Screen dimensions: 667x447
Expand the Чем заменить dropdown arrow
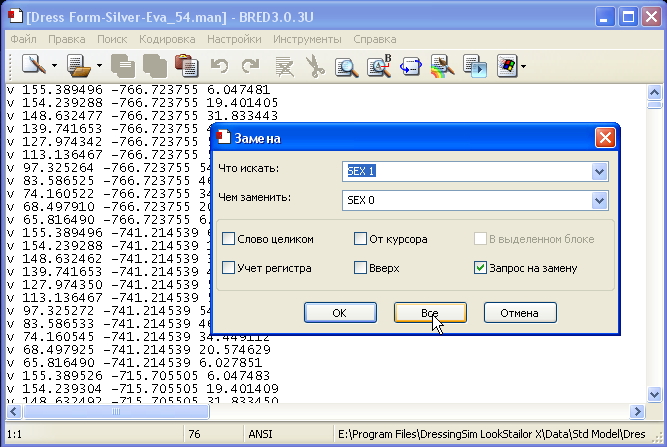(x=599, y=200)
